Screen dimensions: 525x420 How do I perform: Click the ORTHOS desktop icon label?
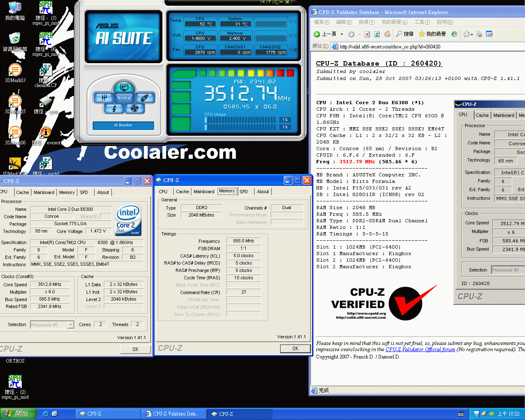coord(15,361)
